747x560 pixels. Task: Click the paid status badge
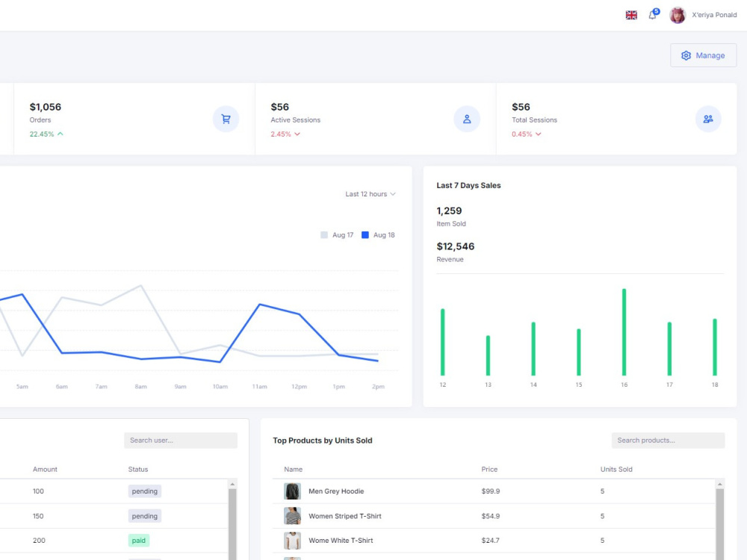(139, 541)
